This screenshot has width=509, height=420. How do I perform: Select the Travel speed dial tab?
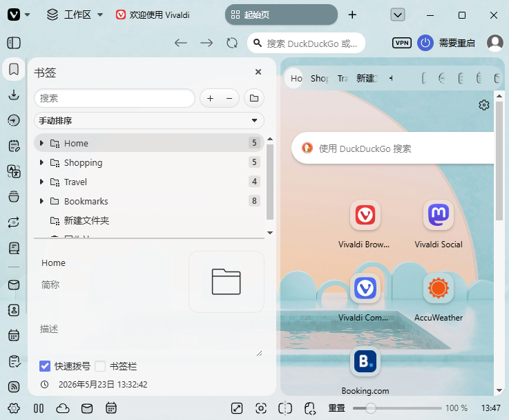(343, 78)
